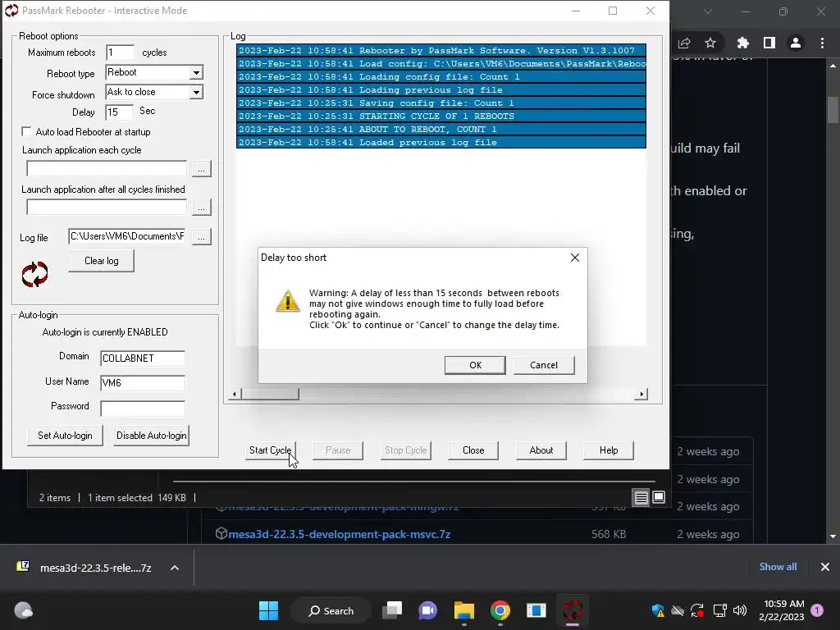The width and height of the screenshot is (840, 630).
Task: Click the Clear log button
Action: (101, 261)
